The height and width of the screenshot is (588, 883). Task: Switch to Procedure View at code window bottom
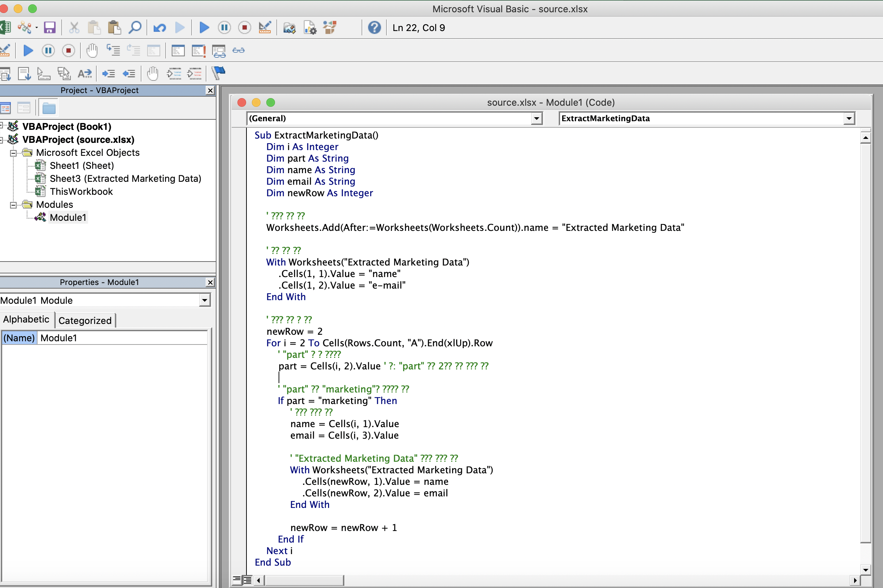pos(237,580)
